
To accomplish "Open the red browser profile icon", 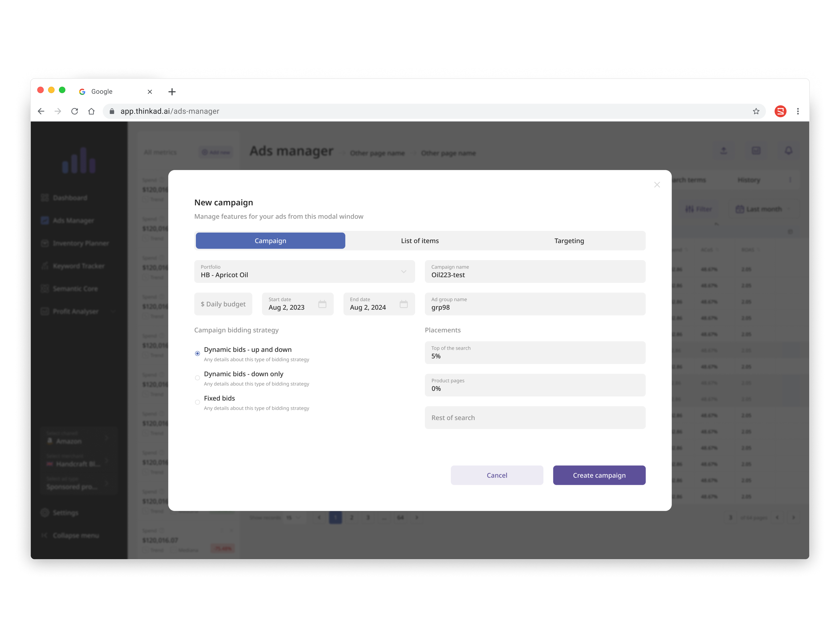I will pos(780,111).
